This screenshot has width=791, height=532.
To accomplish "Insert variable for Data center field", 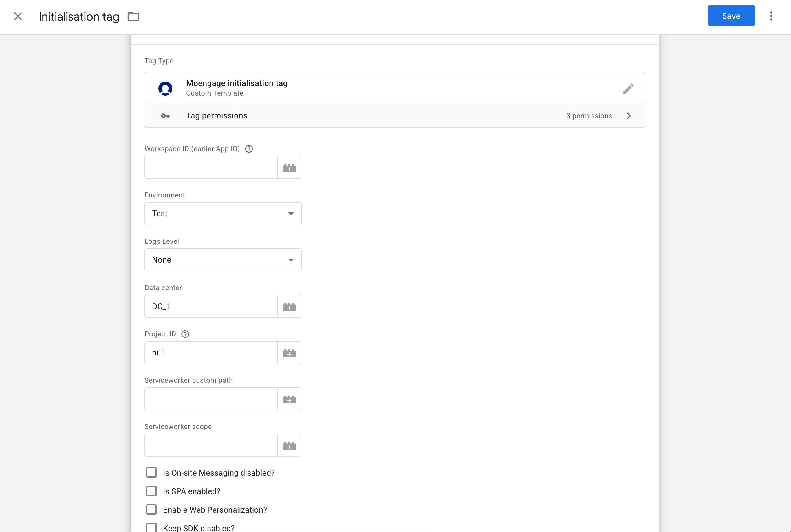I will [289, 306].
